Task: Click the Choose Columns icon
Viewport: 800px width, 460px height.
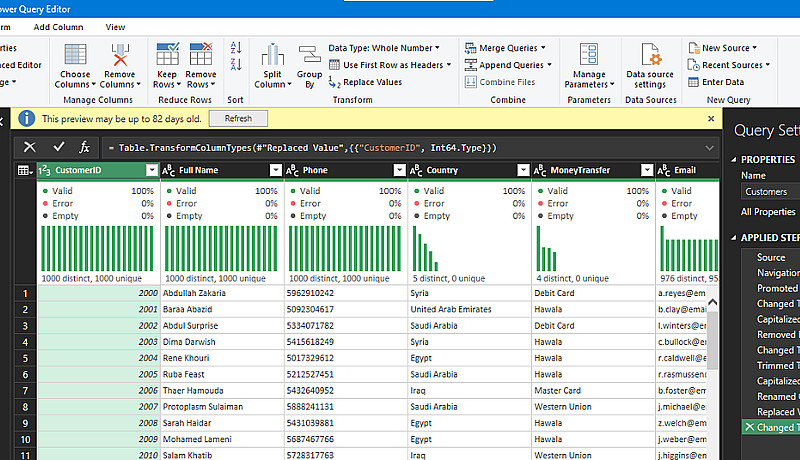Action: (75, 56)
